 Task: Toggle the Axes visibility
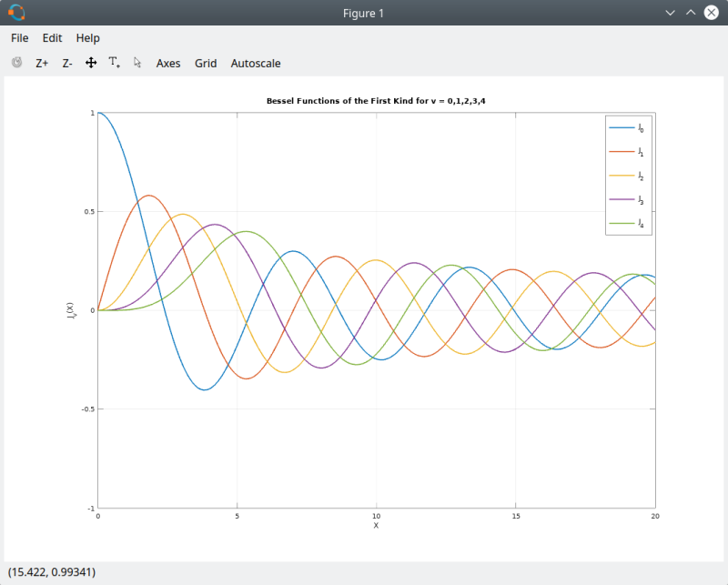tap(168, 63)
